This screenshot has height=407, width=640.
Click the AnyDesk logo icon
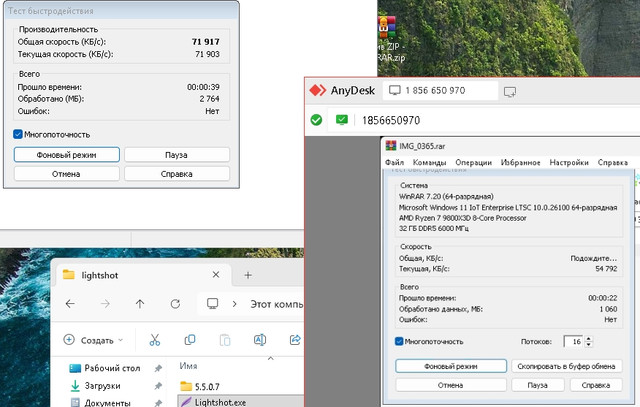[318, 90]
